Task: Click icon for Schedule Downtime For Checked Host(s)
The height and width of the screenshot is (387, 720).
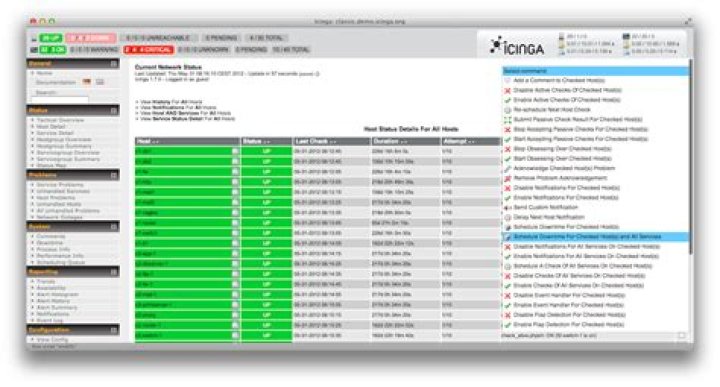Action: (507, 227)
